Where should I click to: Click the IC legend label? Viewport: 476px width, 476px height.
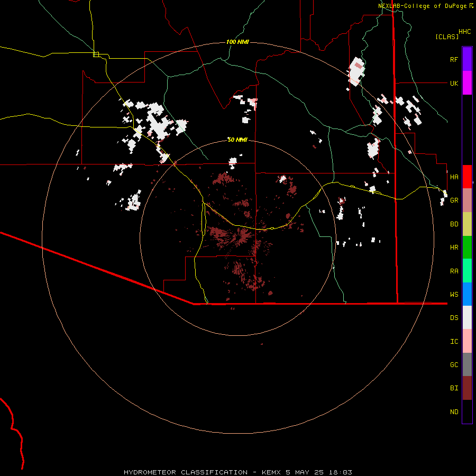point(454,341)
